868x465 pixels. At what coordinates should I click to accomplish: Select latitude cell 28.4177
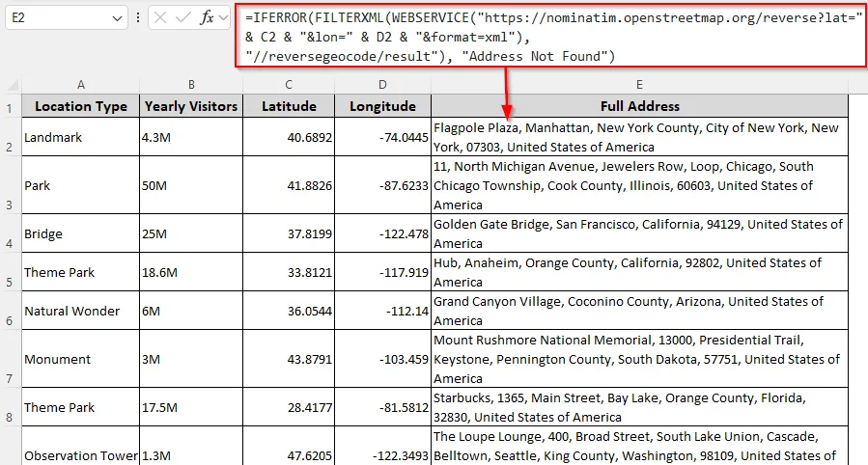coord(289,407)
